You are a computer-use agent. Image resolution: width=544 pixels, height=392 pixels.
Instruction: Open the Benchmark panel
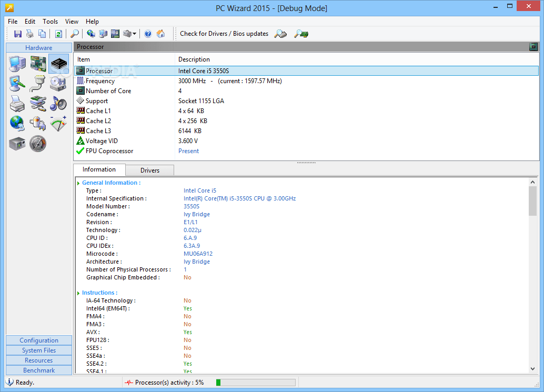pos(38,370)
